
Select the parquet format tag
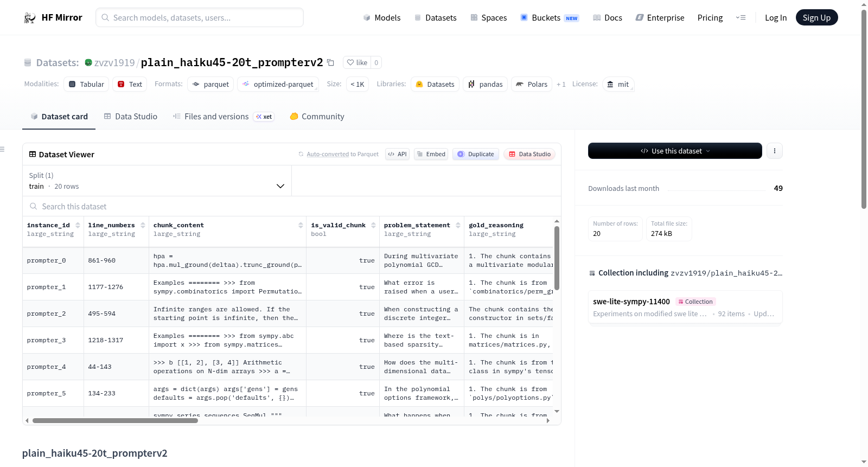[210, 84]
